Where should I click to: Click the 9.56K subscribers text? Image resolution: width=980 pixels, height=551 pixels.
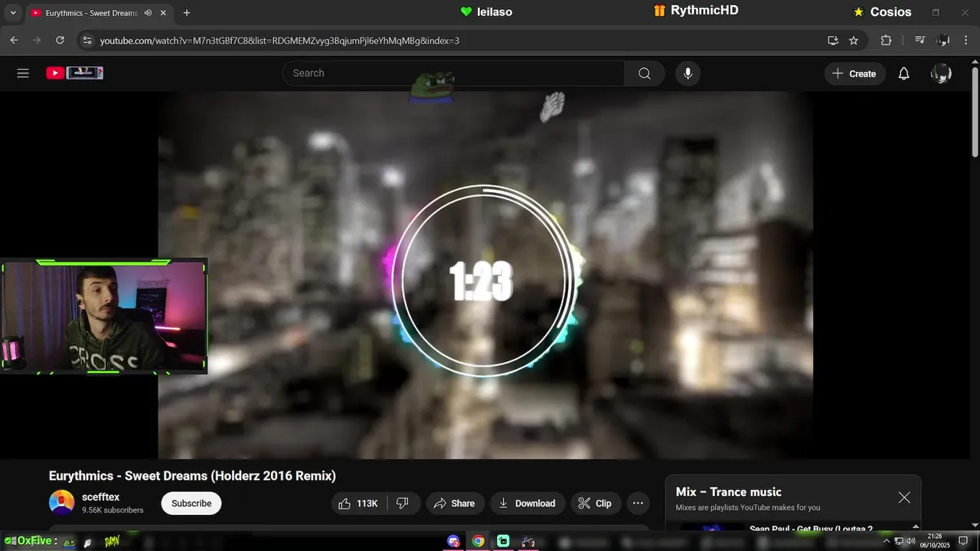point(113,510)
